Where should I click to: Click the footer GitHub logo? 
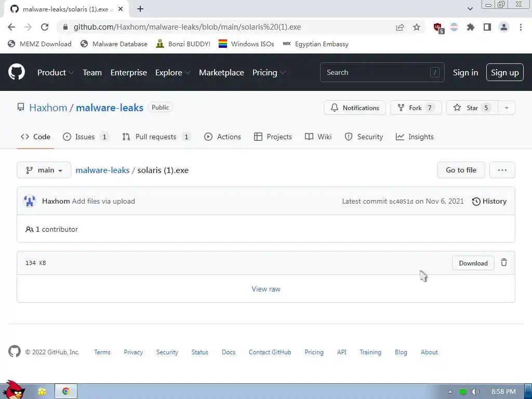click(15, 352)
